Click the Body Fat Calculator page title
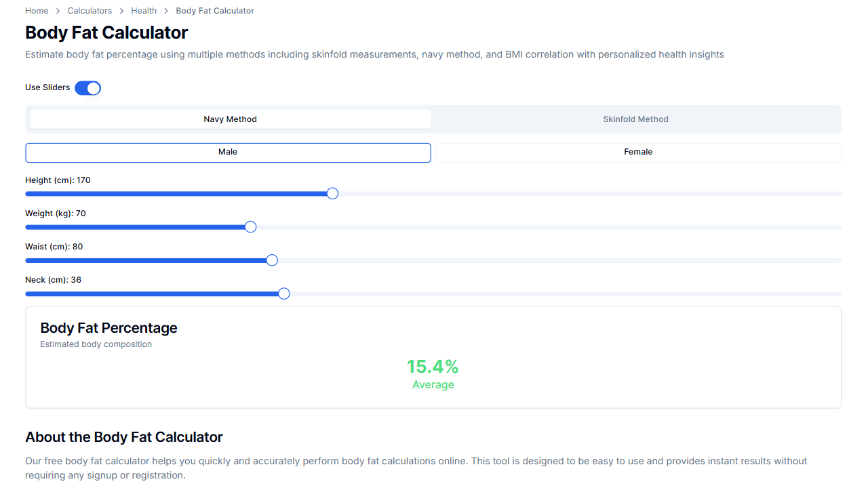Viewport: 868px width, 488px height. (106, 33)
